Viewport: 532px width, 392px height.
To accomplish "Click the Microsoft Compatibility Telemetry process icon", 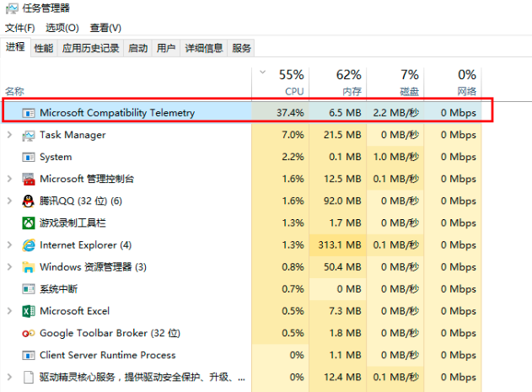I will coord(29,113).
